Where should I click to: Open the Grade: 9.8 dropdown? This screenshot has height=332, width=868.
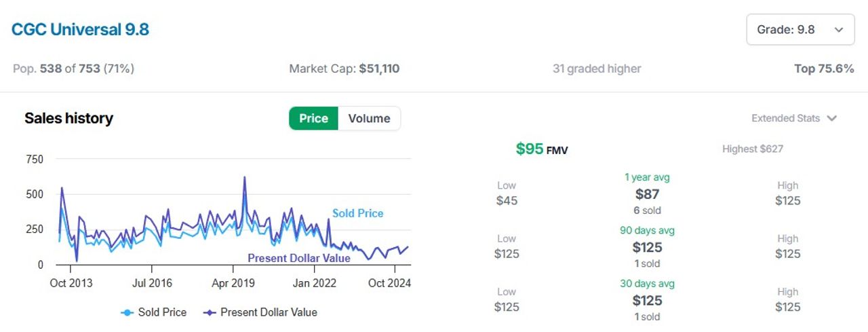coord(800,30)
